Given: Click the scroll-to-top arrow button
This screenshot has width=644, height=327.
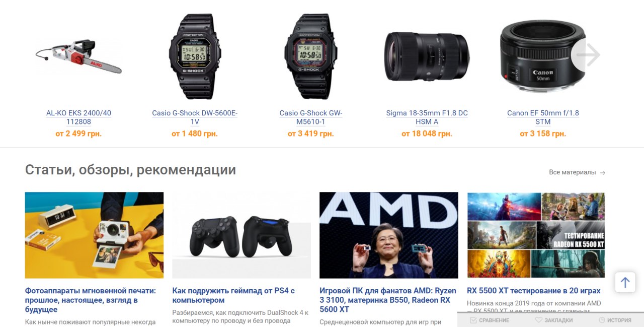Looking at the screenshot, I should click(x=625, y=282).
